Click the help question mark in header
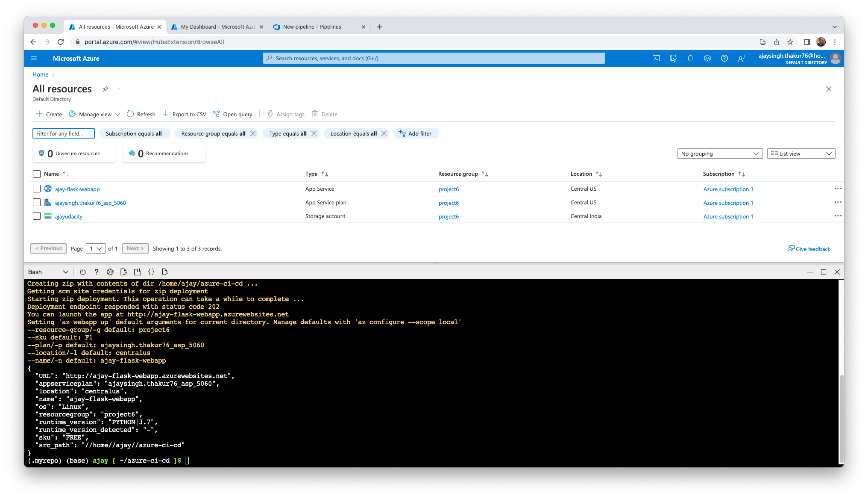 tap(724, 59)
